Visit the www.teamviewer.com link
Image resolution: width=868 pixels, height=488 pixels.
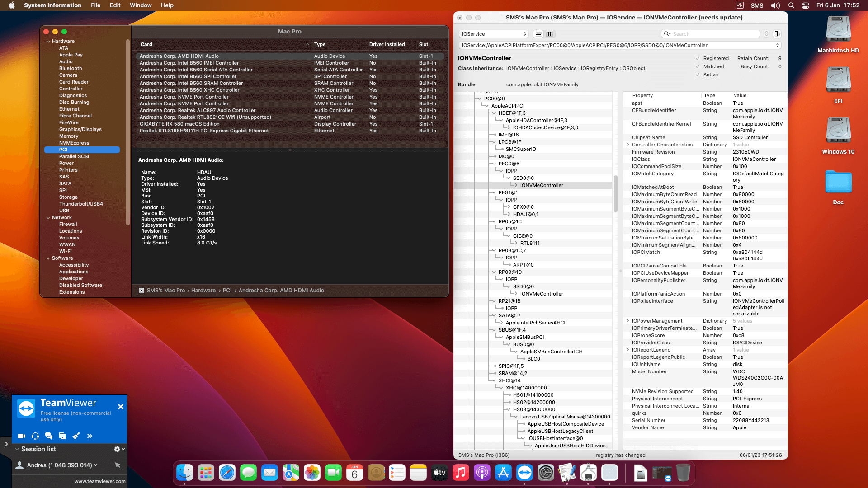coord(100,481)
